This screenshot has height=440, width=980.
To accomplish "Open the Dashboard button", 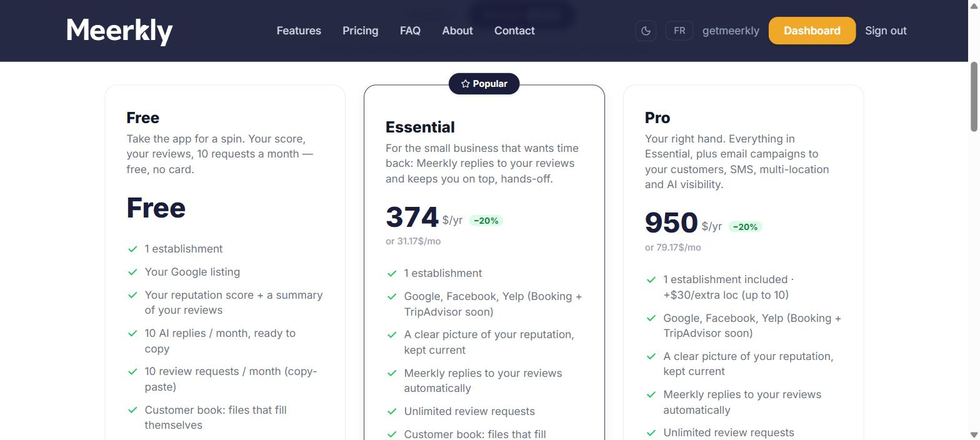I will [x=812, y=31].
